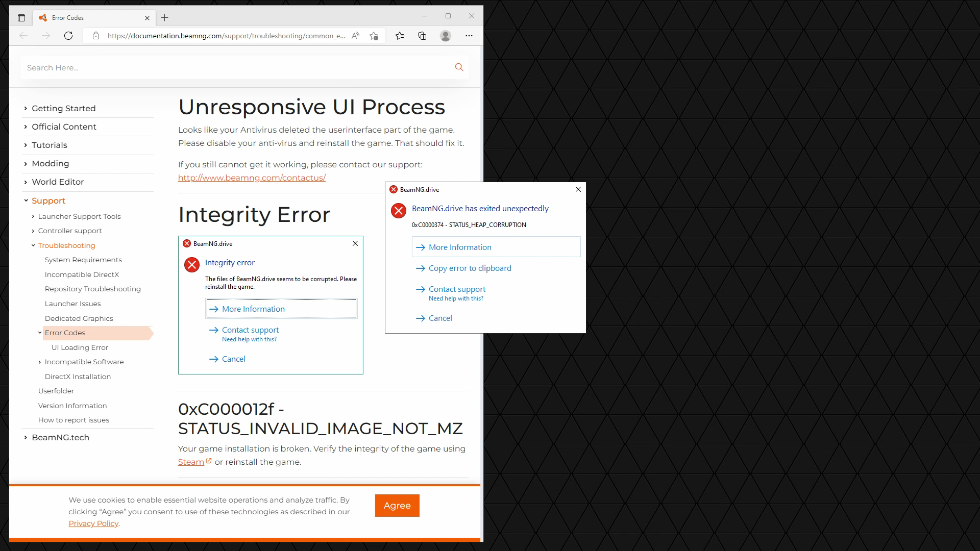The height and width of the screenshot is (551, 980).
Task: Open UI Loading Error page
Action: point(80,347)
